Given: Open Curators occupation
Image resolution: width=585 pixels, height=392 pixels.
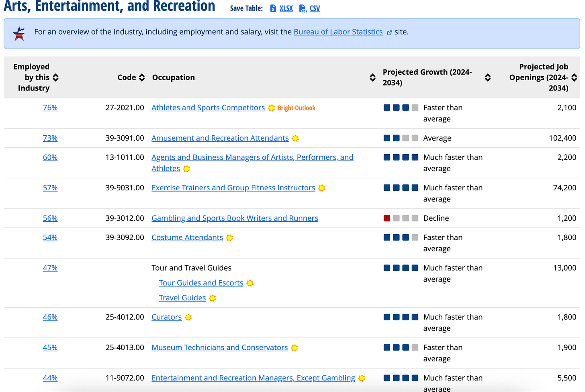Looking at the screenshot, I should [167, 317].
